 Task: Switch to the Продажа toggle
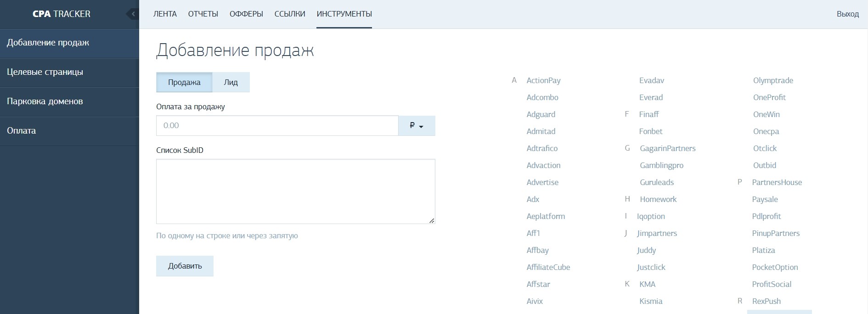tap(184, 82)
